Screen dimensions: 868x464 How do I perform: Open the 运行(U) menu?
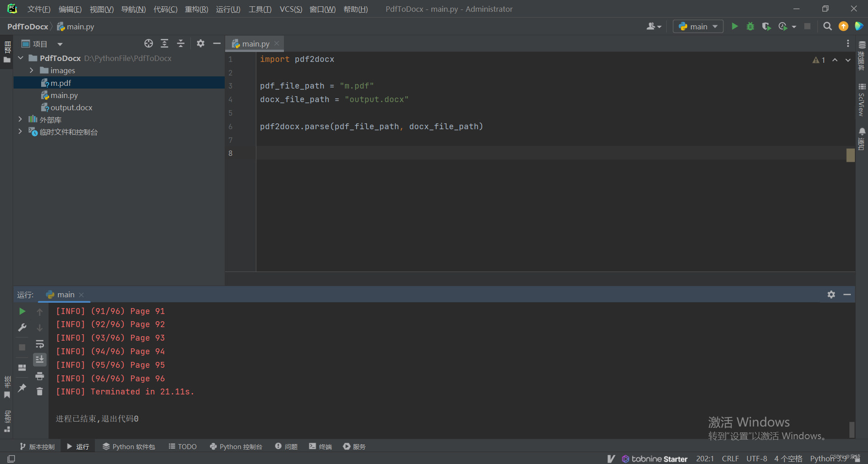[228, 9]
